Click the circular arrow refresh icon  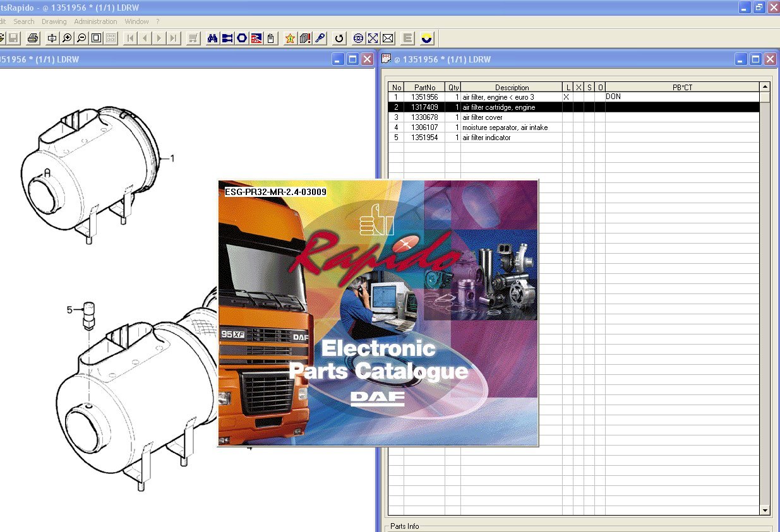pyautogui.click(x=339, y=38)
